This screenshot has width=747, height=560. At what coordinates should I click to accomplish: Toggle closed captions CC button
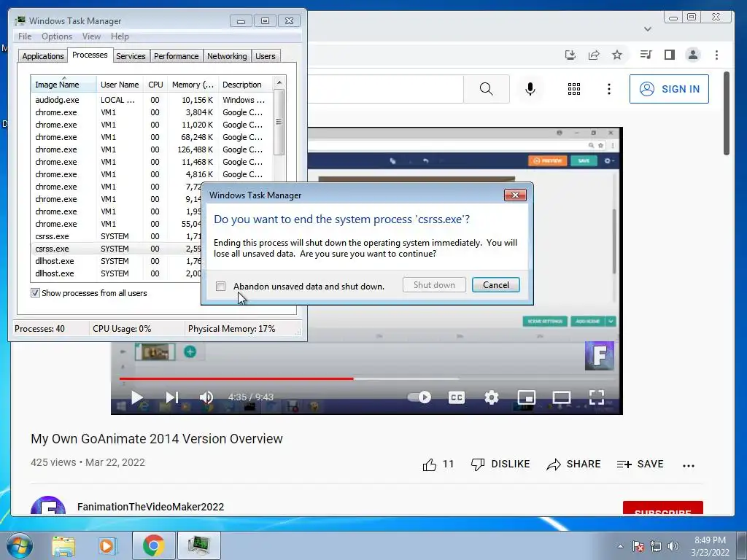pyautogui.click(x=457, y=397)
